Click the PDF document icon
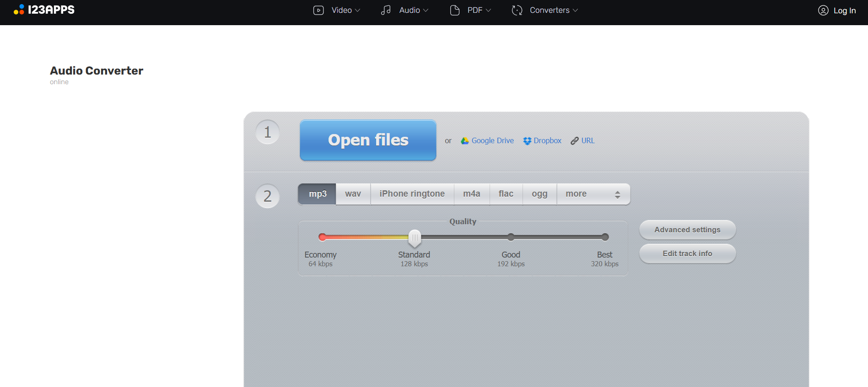The width and height of the screenshot is (868, 387). (454, 10)
